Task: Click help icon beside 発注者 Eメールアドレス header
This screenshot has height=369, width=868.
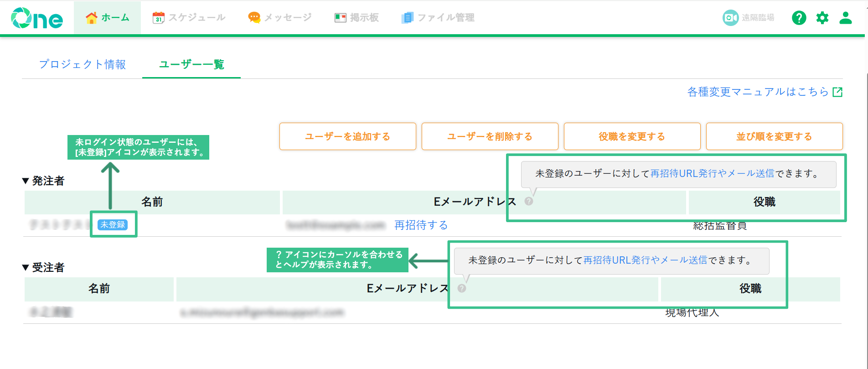Action: pos(528,201)
